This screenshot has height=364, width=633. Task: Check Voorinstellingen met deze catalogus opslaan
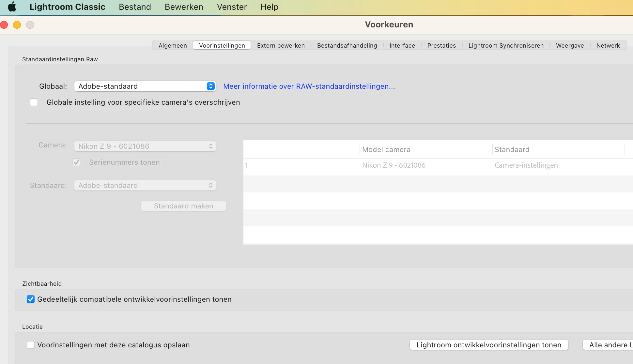31,345
